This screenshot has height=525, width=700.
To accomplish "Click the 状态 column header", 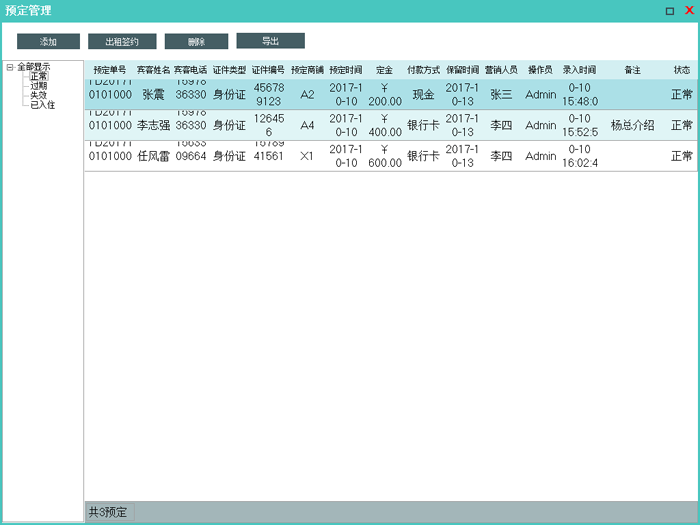I will point(681,71).
